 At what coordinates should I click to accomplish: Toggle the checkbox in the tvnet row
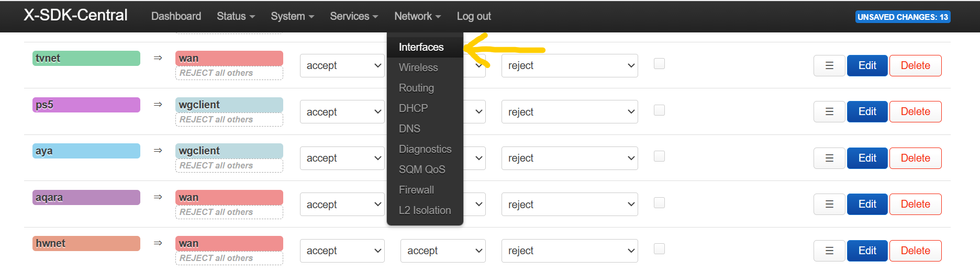[659, 64]
